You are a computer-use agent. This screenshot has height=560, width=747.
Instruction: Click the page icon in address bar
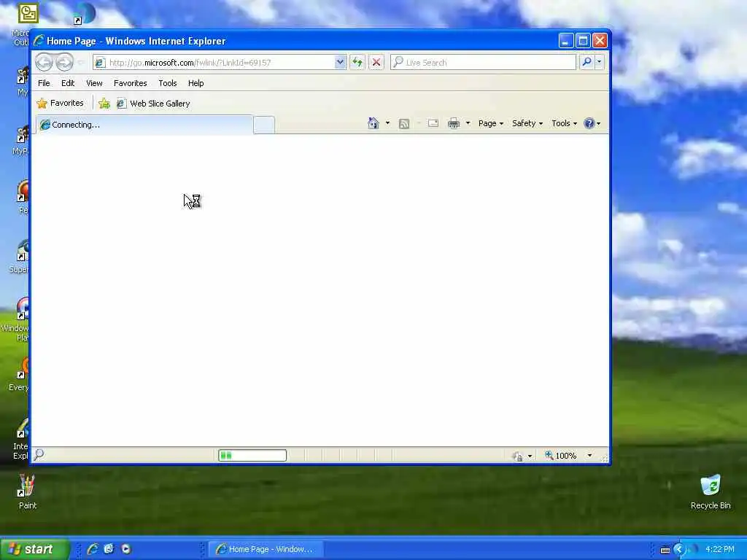click(99, 63)
